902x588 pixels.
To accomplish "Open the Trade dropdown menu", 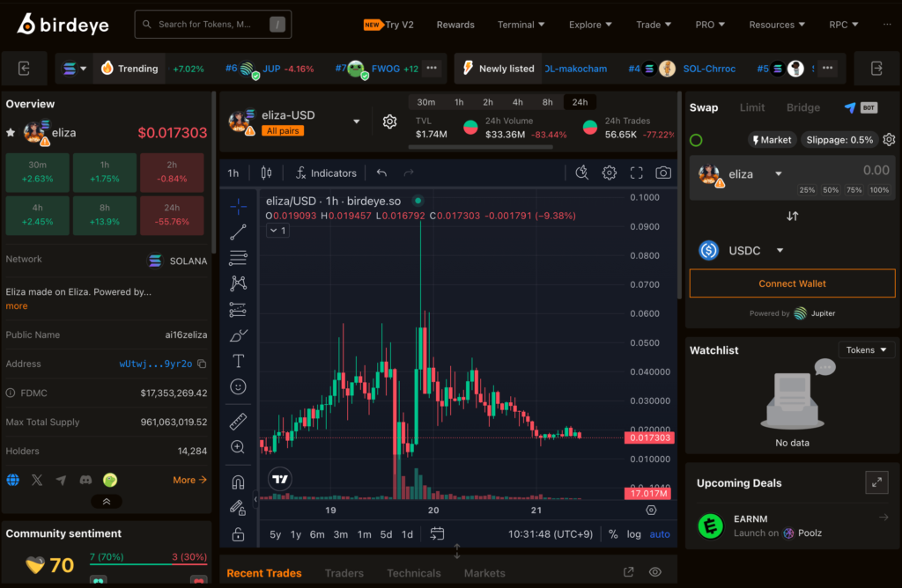I will click(x=654, y=25).
